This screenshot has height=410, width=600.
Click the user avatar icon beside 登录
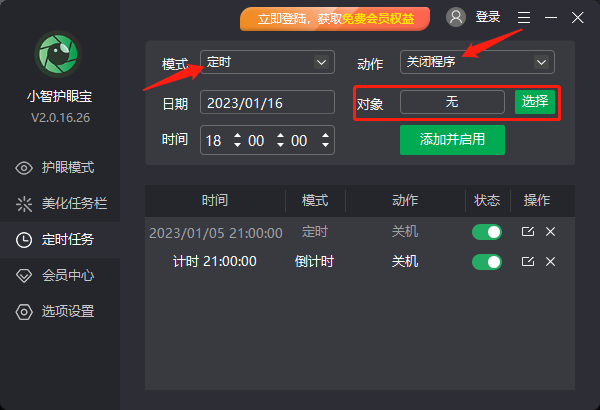click(456, 17)
